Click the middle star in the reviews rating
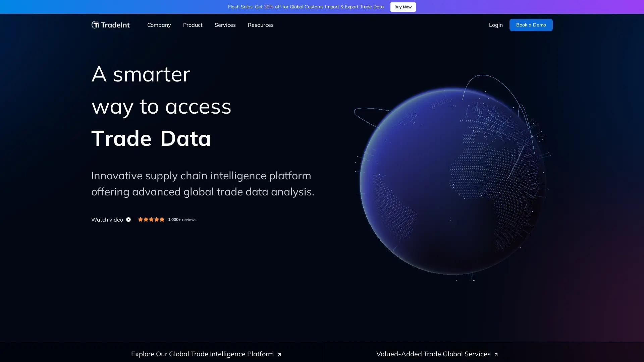 (x=151, y=219)
